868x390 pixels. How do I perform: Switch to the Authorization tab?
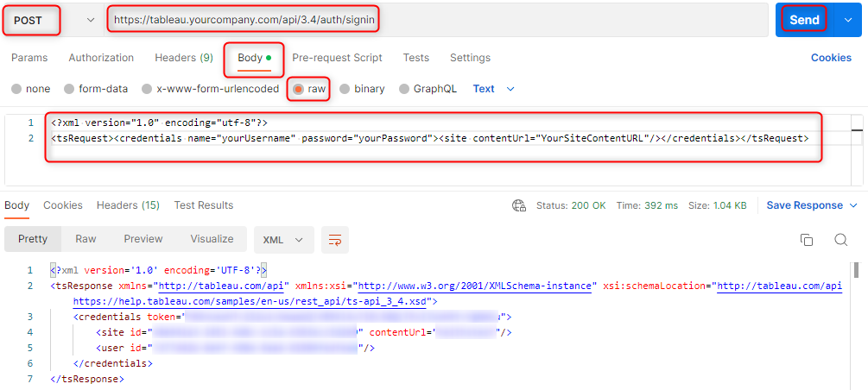pos(101,58)
